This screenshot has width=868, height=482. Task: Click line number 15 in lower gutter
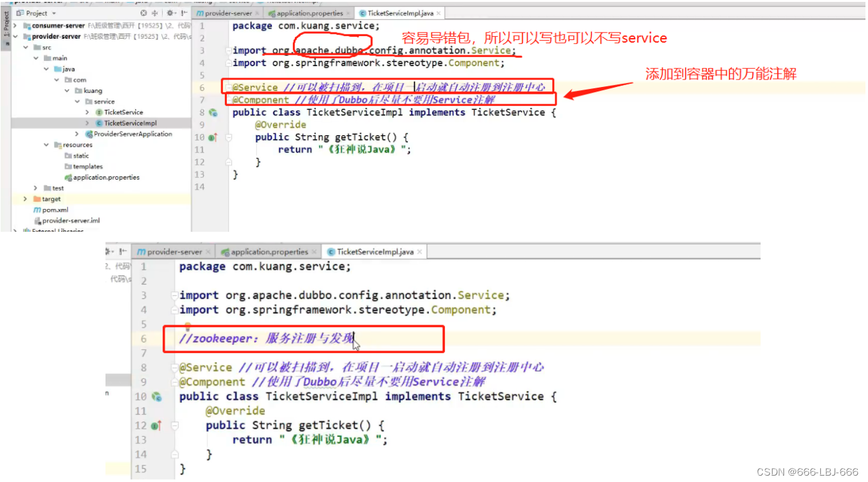coord(140,469)
